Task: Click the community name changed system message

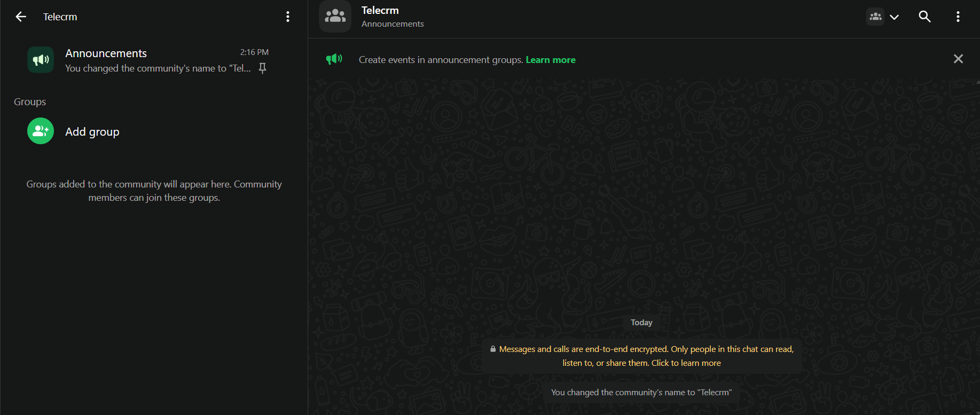Action: pos(641,393)
